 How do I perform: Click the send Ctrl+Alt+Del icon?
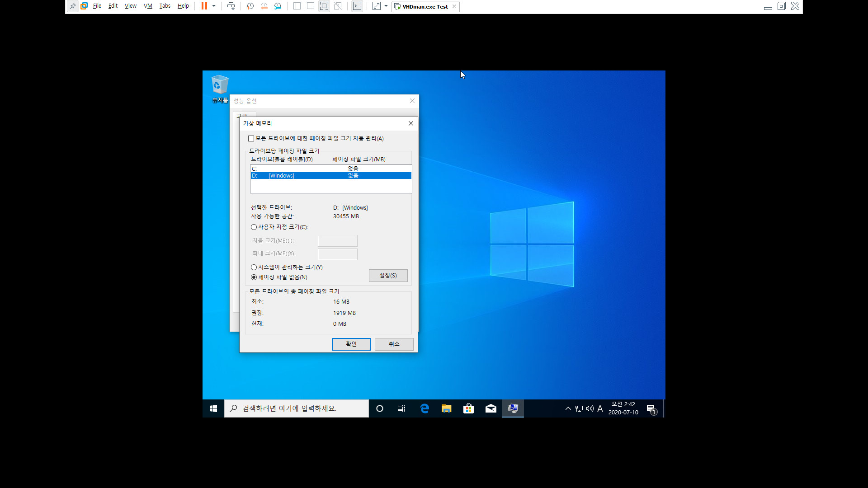pyautogui.click(x=231, y=6)
